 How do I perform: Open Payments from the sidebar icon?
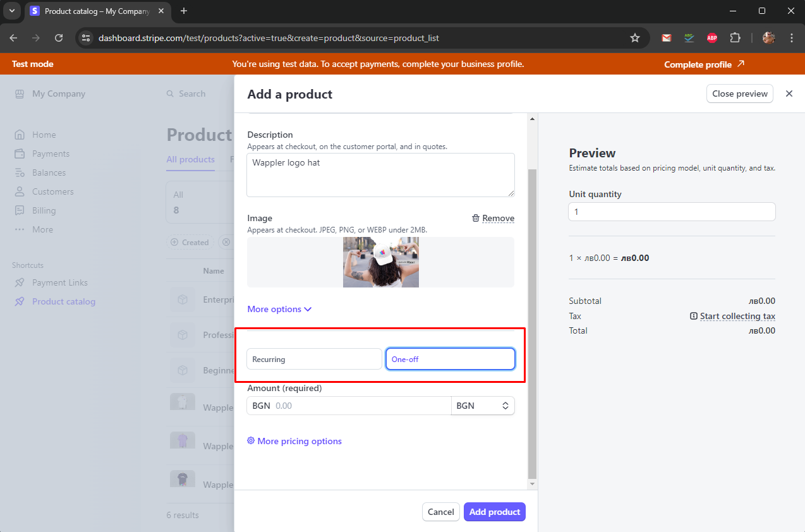pyautogui.click(x=21, y=153)
